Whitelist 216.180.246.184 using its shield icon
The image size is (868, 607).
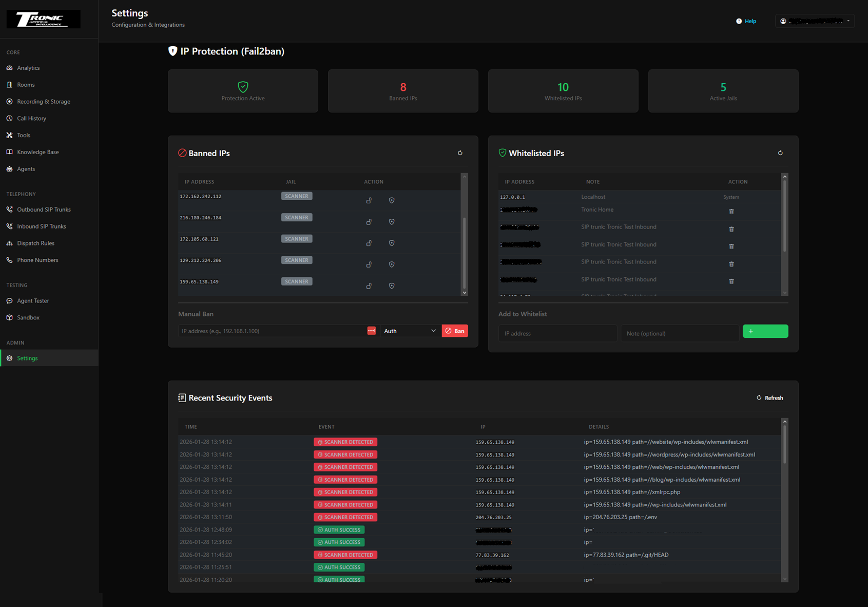pos(392,222)
